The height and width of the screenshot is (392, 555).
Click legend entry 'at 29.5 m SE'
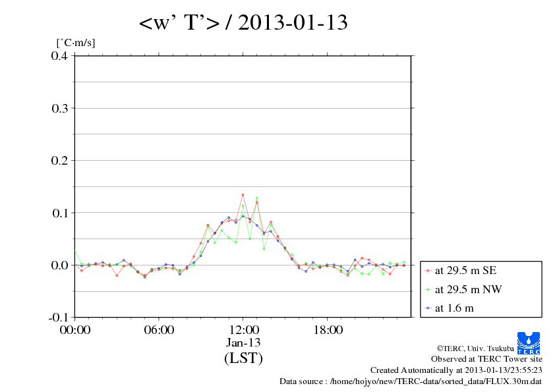465,271
